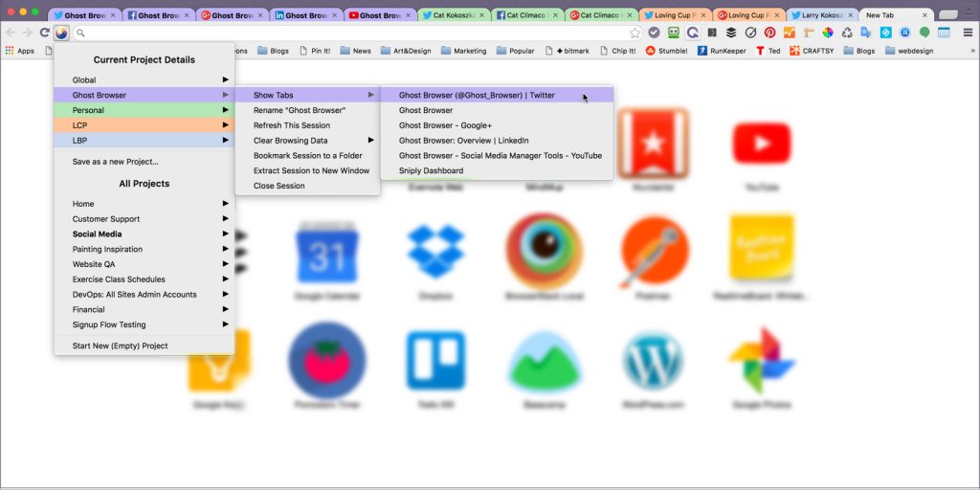The height and width of the screenshot is (490, 980).
Task: Open the Signup Flow Testing project
Action: coord(145,324)
